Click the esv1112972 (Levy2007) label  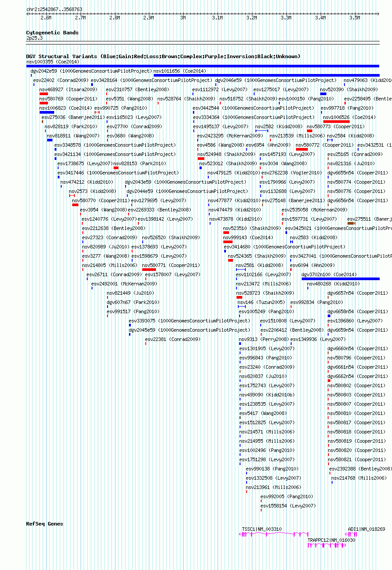(x=220, y=89)
